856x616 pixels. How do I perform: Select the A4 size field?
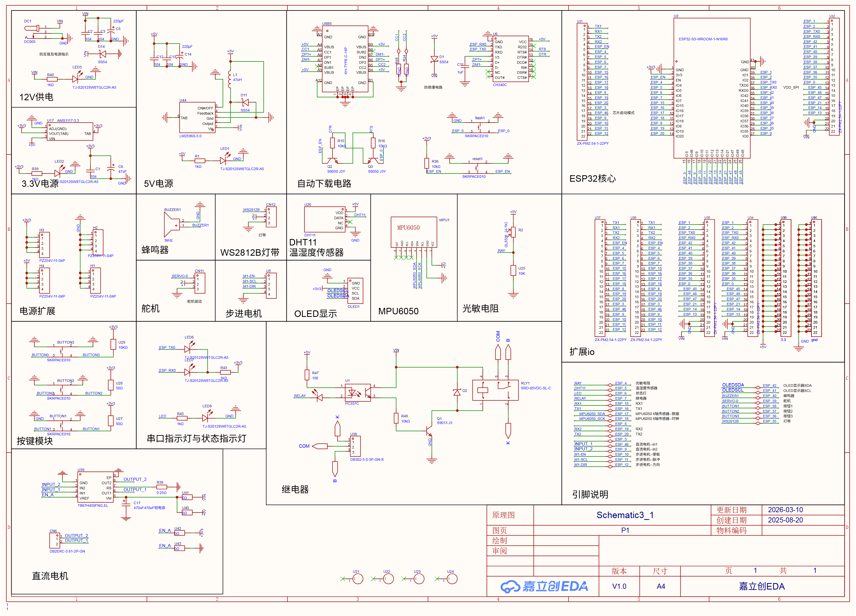point(660,586)
